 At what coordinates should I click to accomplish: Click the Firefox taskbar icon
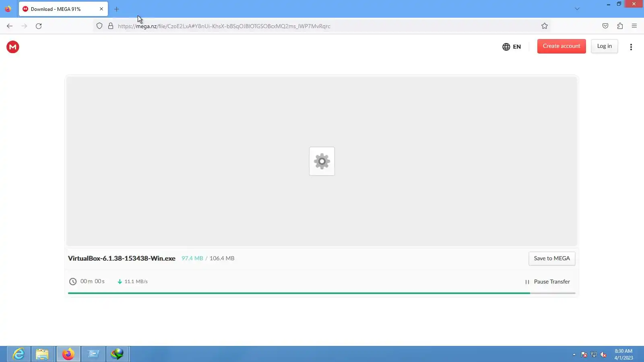[68, 354]
